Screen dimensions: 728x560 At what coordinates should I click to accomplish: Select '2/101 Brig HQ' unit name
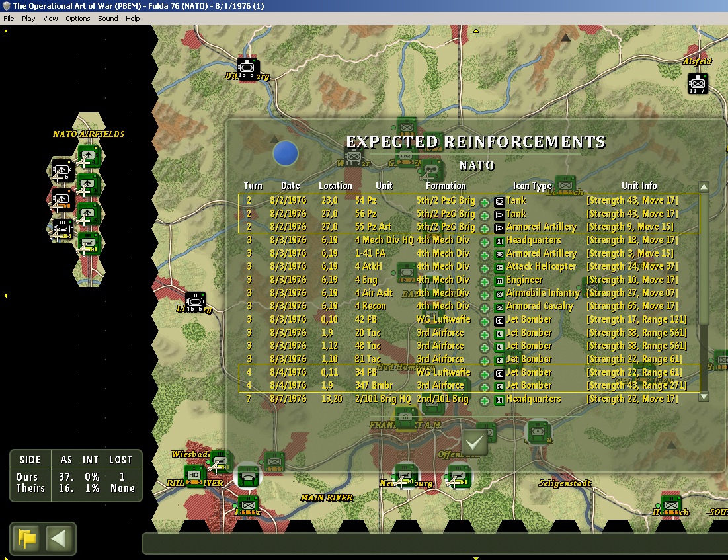[x=383, y=399]
